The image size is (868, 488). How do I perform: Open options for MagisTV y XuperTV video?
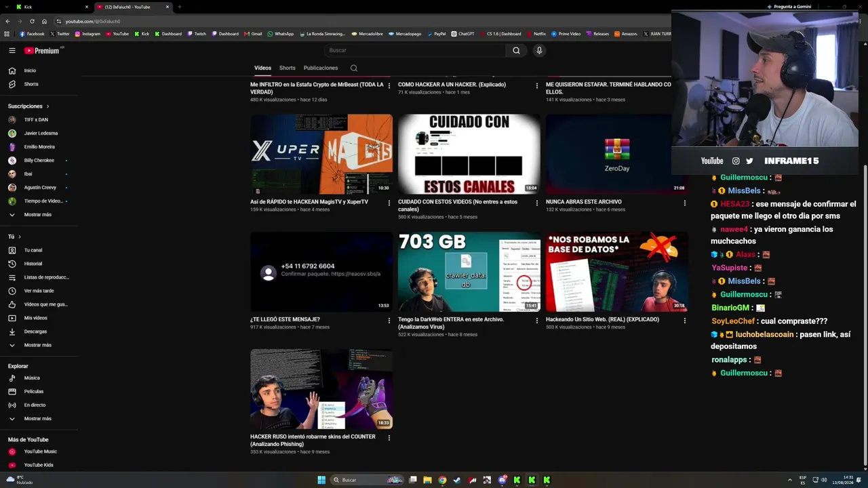[389, 203]
